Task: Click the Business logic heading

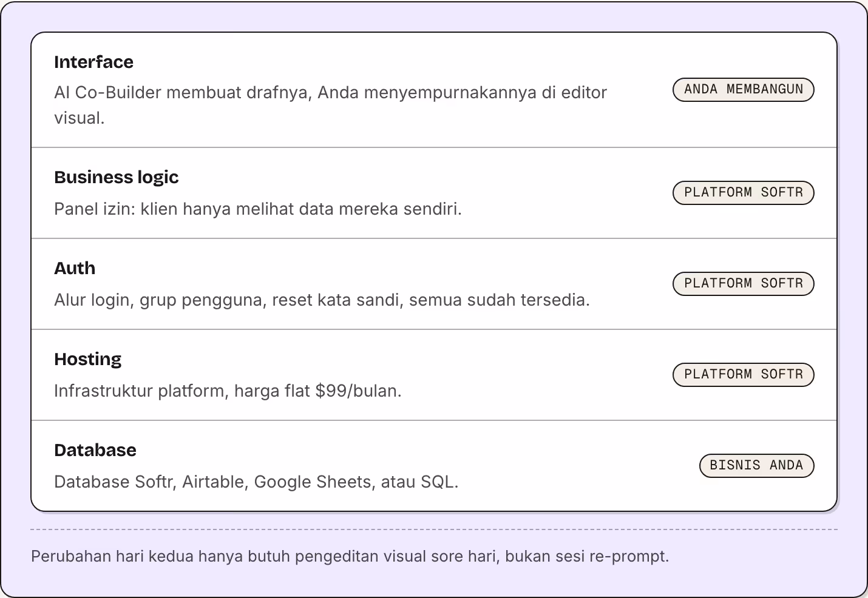Action: pyautogui.click(x=116, y=177)
